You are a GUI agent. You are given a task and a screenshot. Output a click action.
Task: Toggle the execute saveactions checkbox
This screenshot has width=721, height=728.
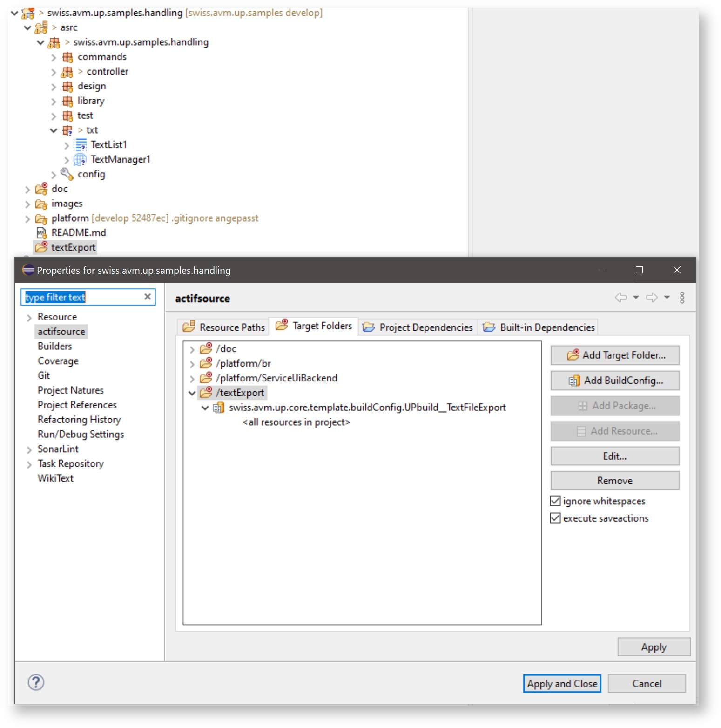[555, 518]
